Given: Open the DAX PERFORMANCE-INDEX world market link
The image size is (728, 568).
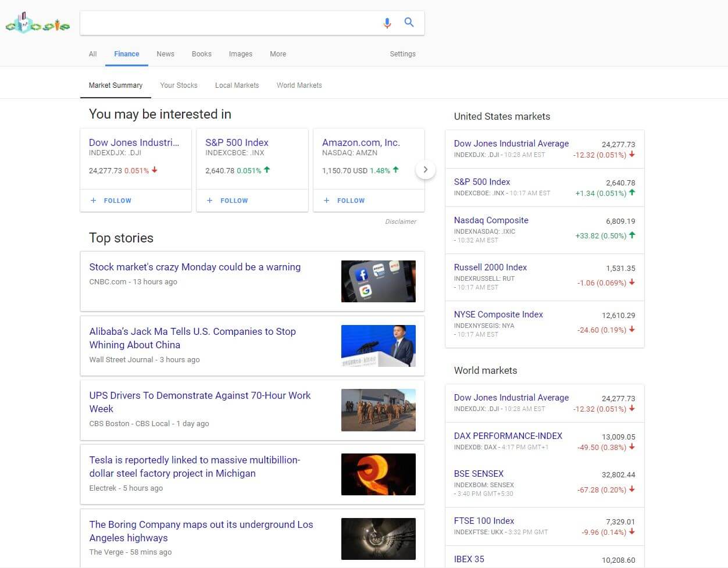Looking at the screenshot, I should click(508, 436).
